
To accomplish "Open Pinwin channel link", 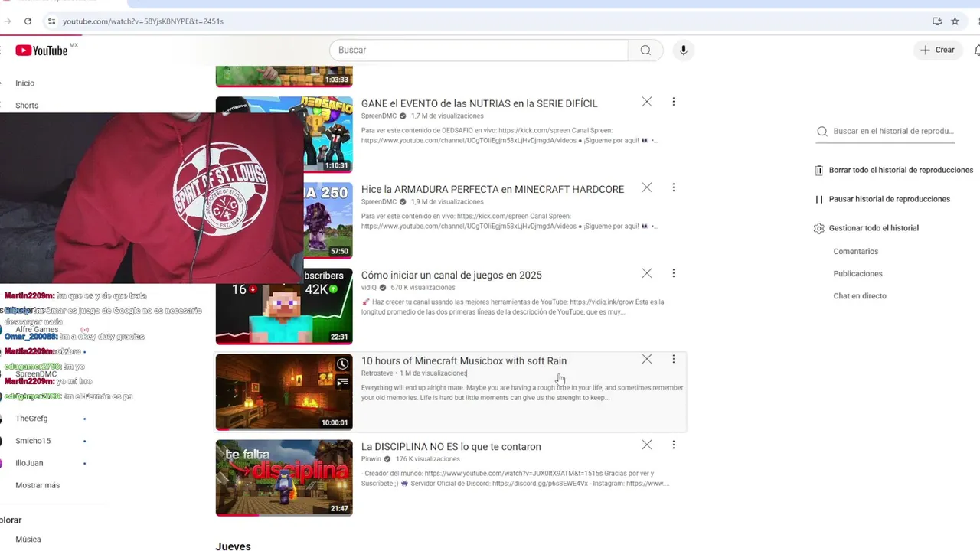I will click(x=371, y=459).
